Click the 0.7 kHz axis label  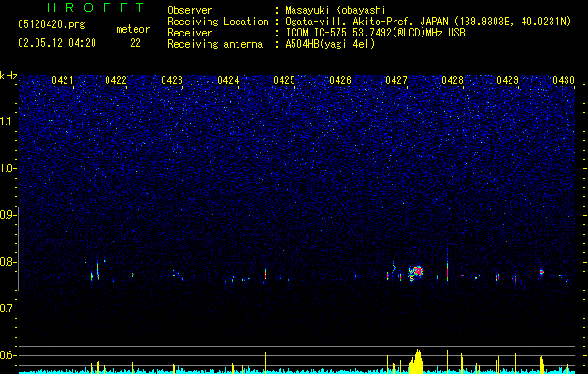[x=7, y=309]
